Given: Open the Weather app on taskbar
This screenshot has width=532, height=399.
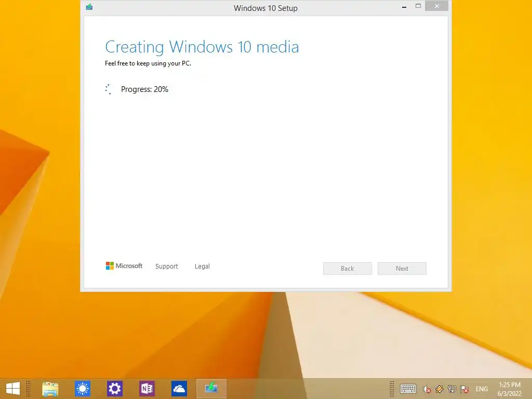Looking at the screenshot, I should coord(83,389).
